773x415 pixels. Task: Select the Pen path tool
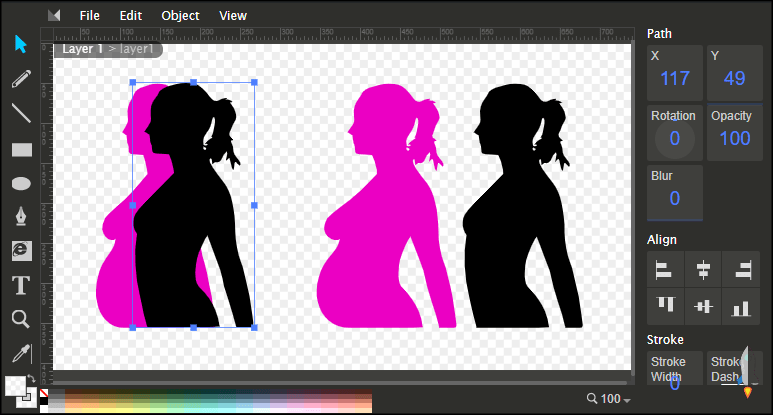click(x=21, y=217)
